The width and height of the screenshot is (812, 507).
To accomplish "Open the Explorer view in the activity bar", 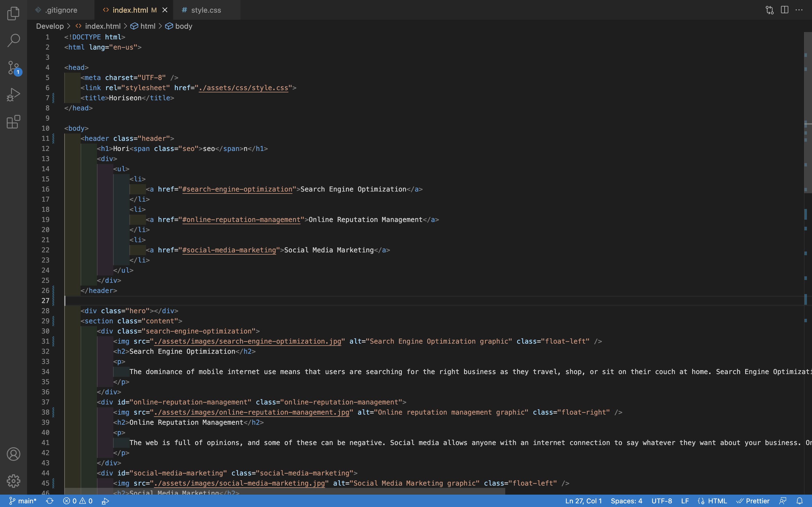I will click(x=14, y=14).
